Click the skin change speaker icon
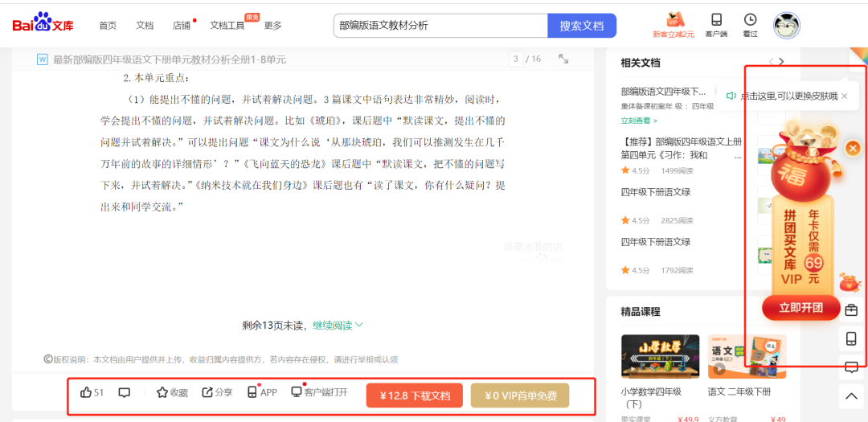Screen dimensions: 868x422 pos(731,96)
